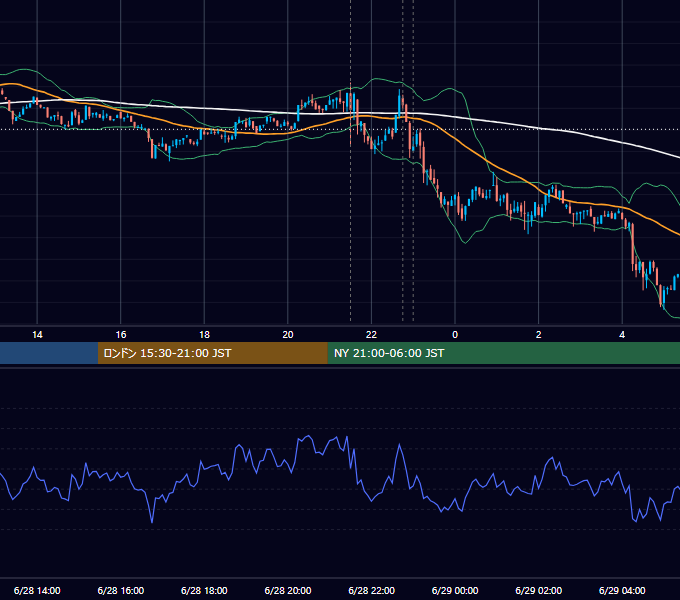This screenshot has width=680, height=600.
Task: Click the 6/29 00:00 date label
Action: pyautogui.click(x=455, y=590)
